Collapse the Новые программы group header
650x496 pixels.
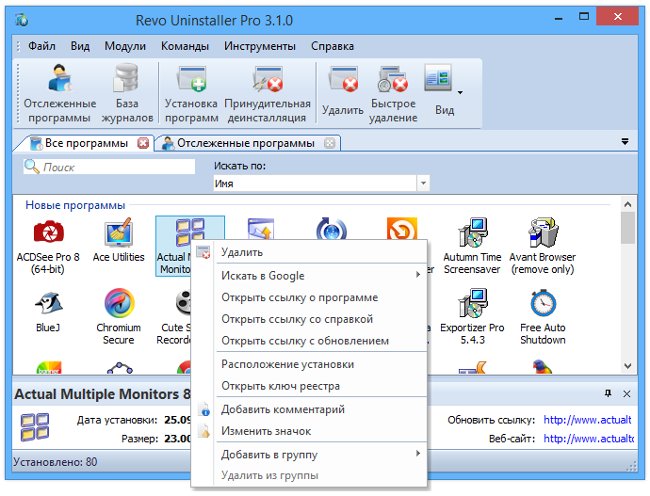(x=75, y=205)
